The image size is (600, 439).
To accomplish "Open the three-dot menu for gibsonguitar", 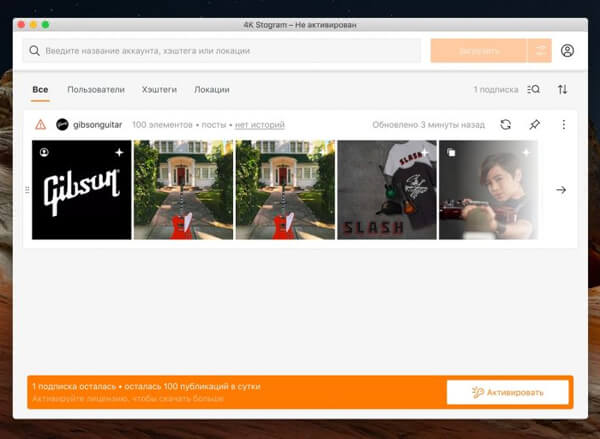I will 563,125.
